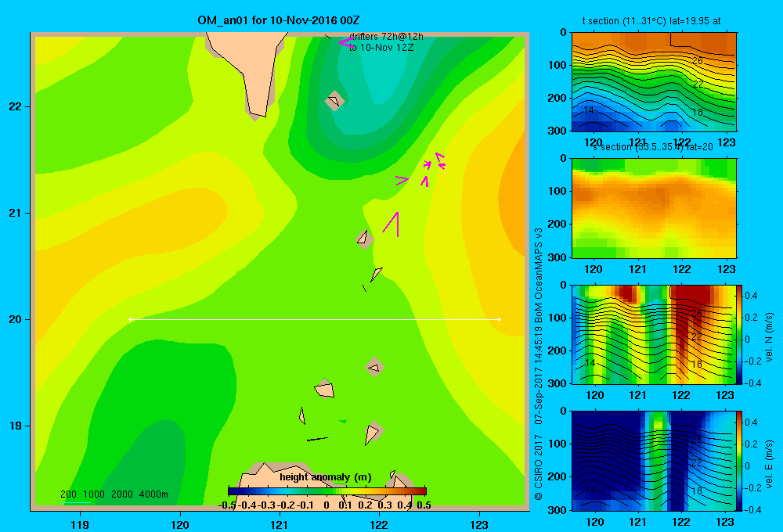Click the 't section (11..31°C) lat=19.95' title
The image size is (783, 532).
[x=651, y=21]
